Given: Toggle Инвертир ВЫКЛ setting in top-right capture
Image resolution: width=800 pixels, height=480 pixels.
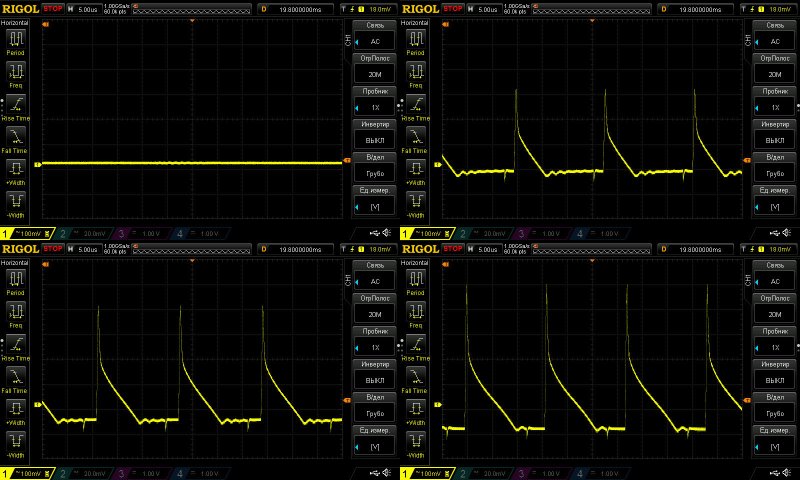Looking at the screenshot, I should (775, 134).
